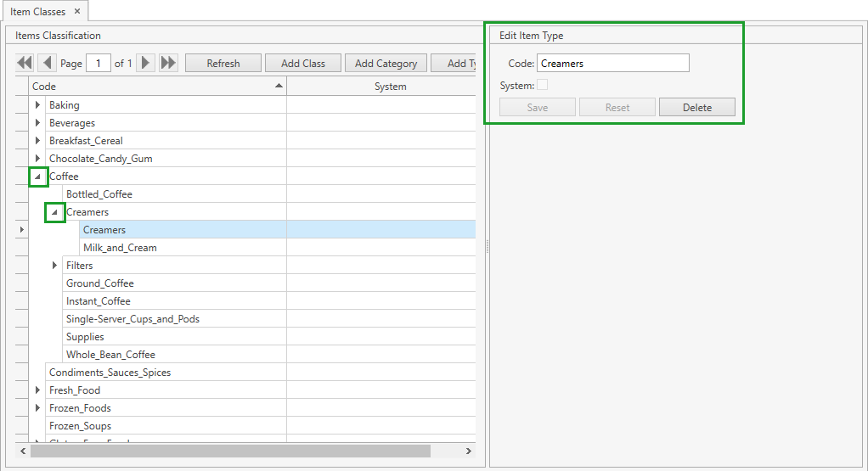Edit the Code text field

point(612,64)
